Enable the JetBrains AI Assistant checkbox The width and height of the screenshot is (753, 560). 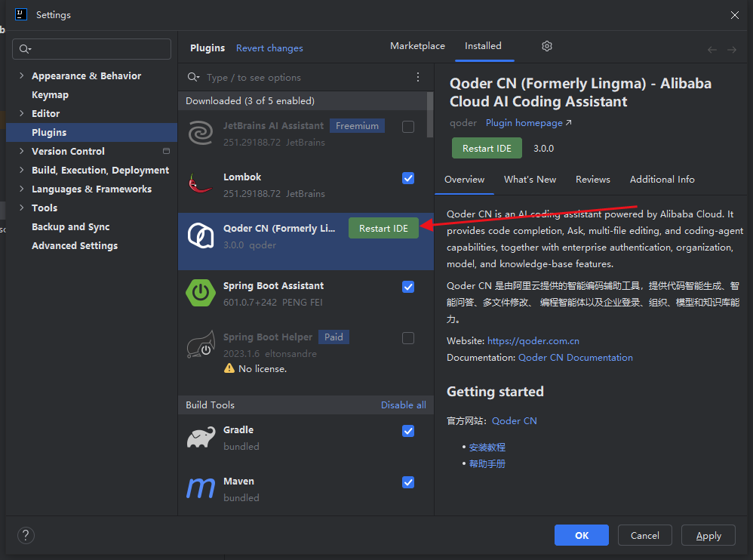(x=408, y=127)
